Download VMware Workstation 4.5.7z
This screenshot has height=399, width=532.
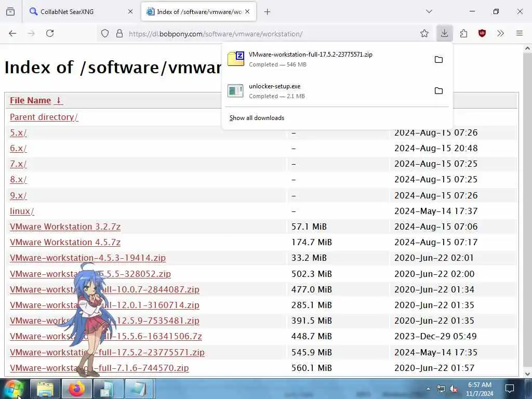click(x=65, y=242)
